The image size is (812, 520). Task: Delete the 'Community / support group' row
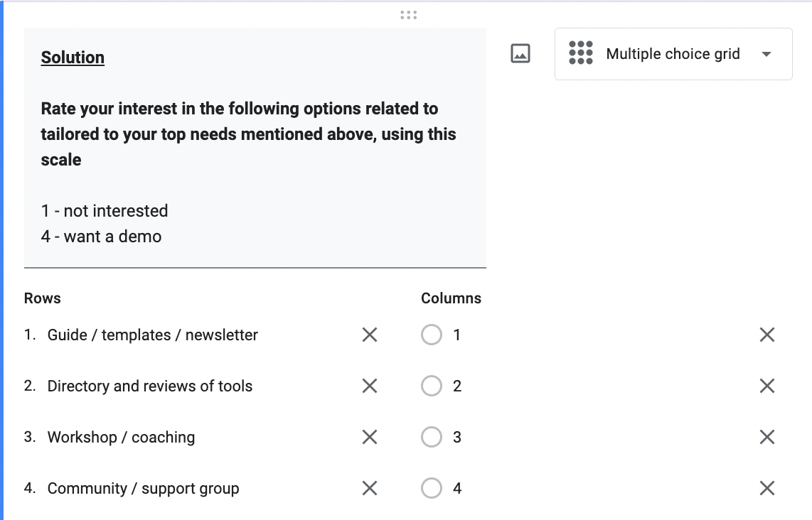tap(370, 488)
